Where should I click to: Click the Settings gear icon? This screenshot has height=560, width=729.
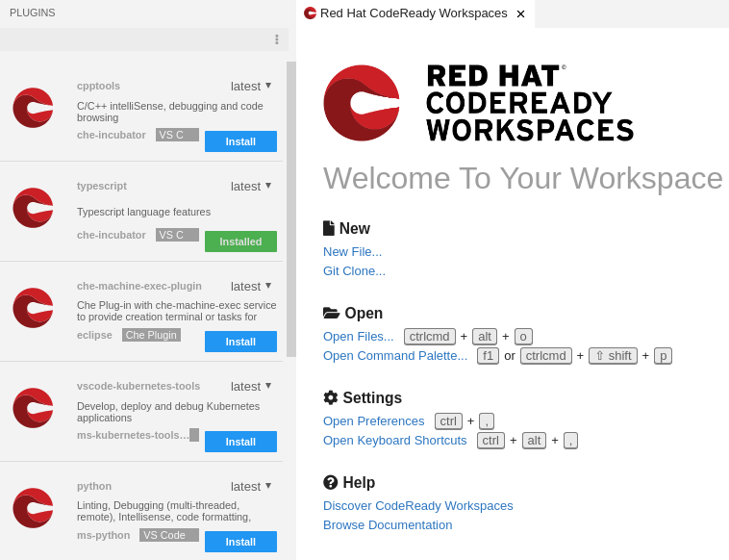pos(331,397)
